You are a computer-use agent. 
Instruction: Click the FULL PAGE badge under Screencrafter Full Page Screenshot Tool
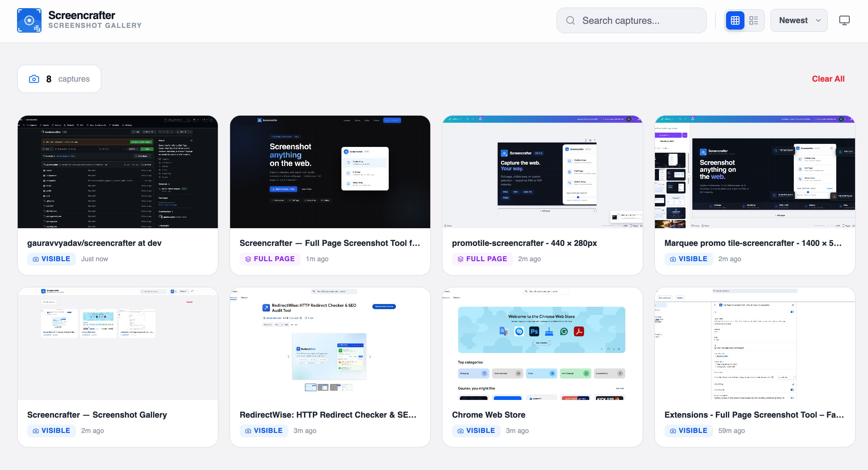(x=270, y=259)
